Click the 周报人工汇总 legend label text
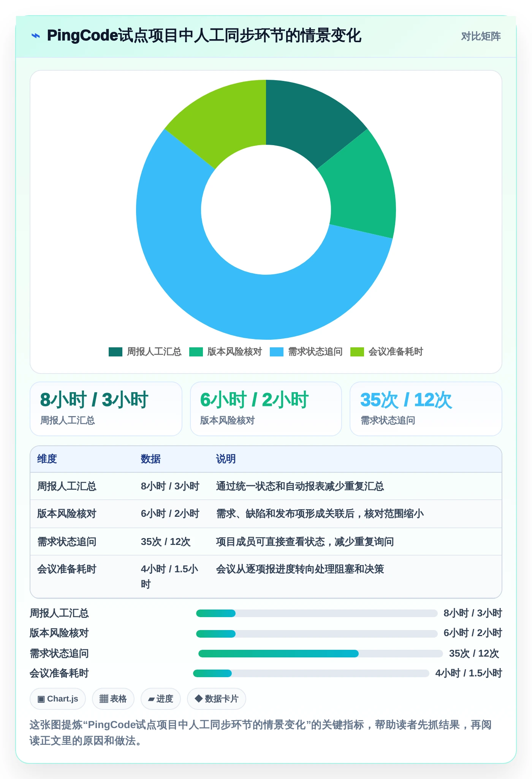 click(x=154, y=352)
